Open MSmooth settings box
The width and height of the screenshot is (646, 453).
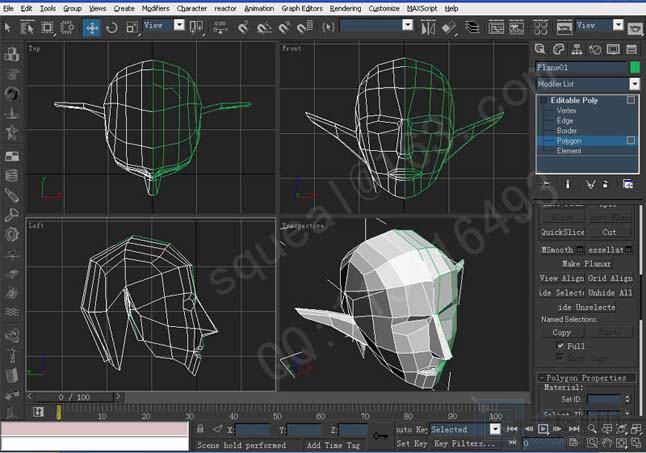point(580,250)
